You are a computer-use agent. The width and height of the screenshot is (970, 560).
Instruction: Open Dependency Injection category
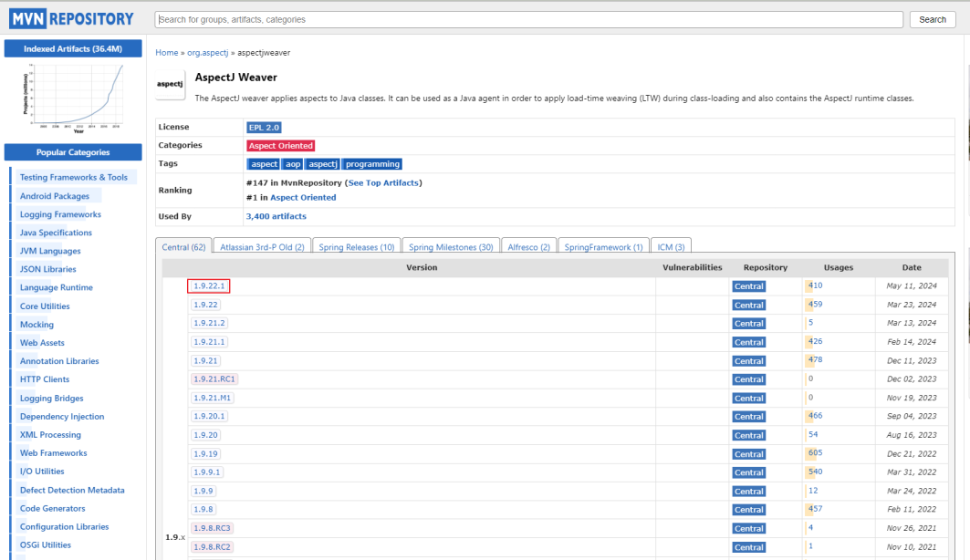tap(62, 417)
